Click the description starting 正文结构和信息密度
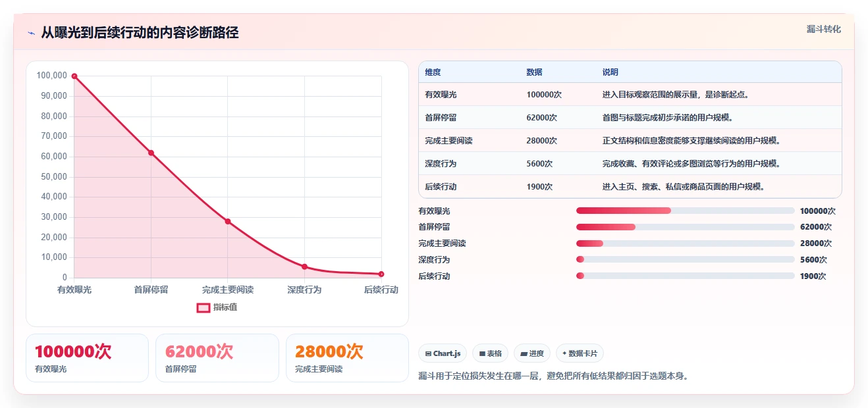This screenshot has height=408, width=868. pos(692,141)
